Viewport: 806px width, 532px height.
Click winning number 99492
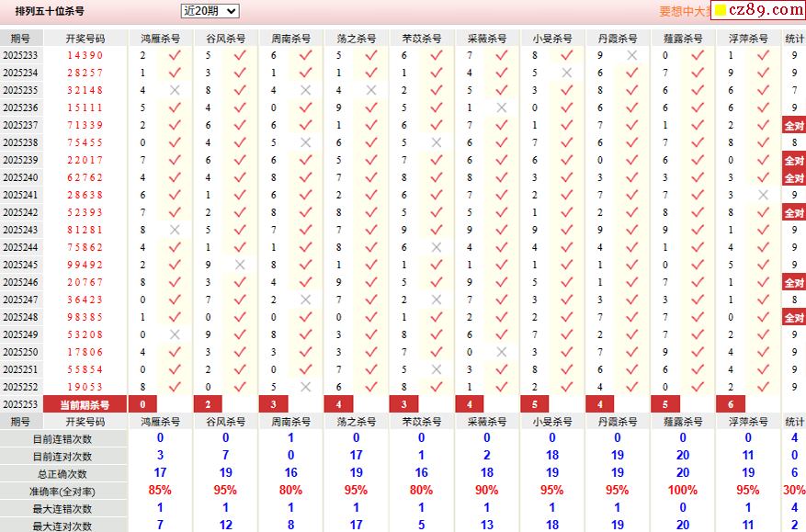[x=85, y=265]
